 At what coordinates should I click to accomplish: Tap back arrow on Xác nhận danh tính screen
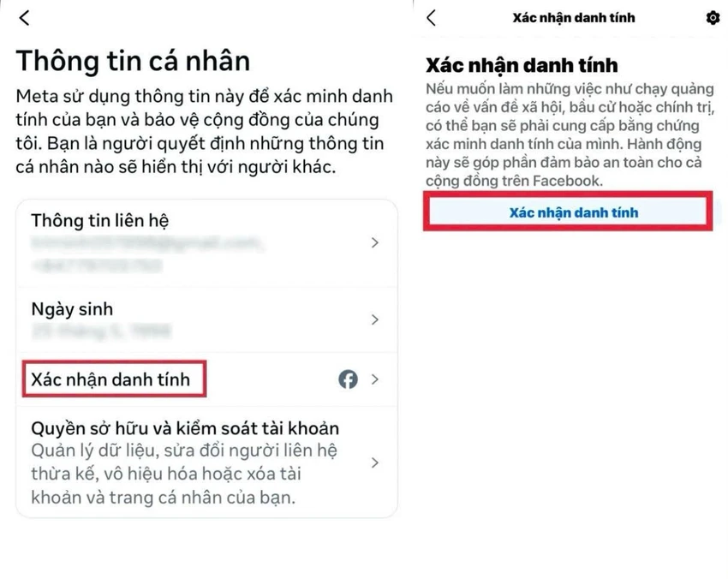(432, 18)
